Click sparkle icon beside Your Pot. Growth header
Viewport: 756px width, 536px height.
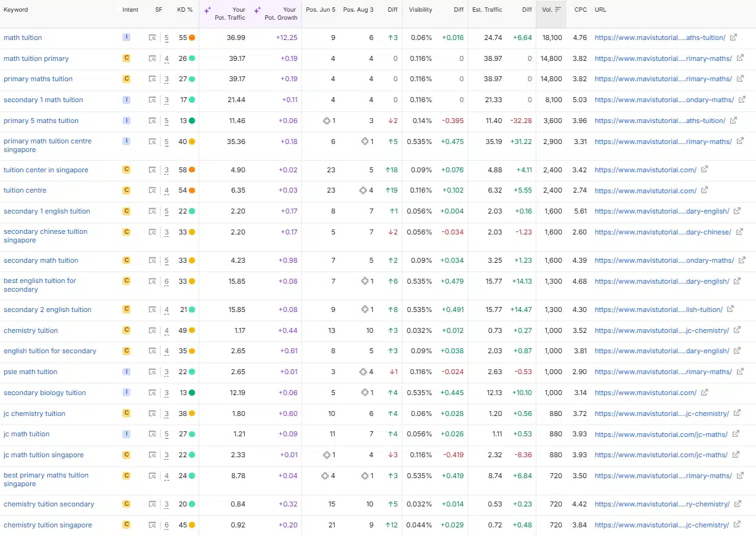coord(257,10)
